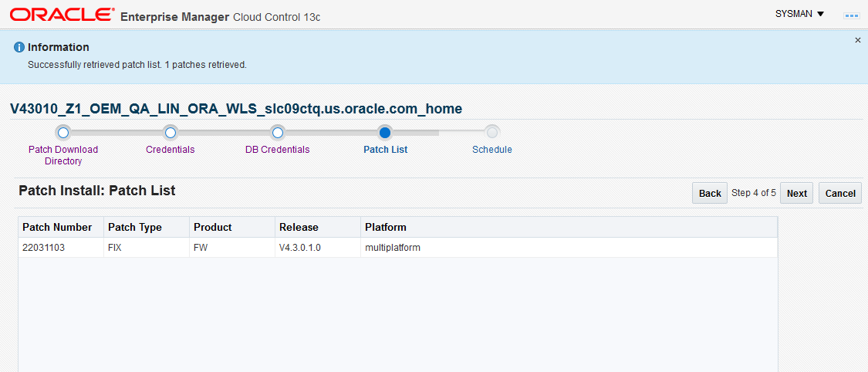Click the Back button
The width and height of the screenshot is (868, 372).
pos(710,193)
